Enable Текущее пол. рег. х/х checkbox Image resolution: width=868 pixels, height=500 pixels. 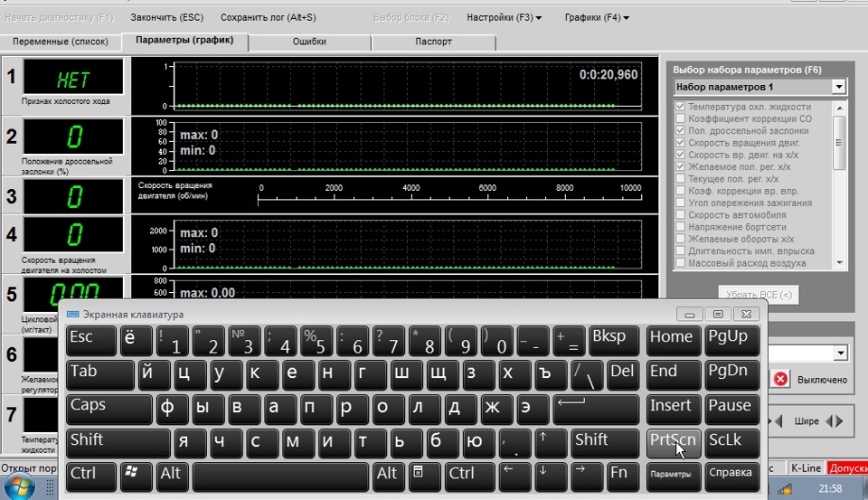680,178
